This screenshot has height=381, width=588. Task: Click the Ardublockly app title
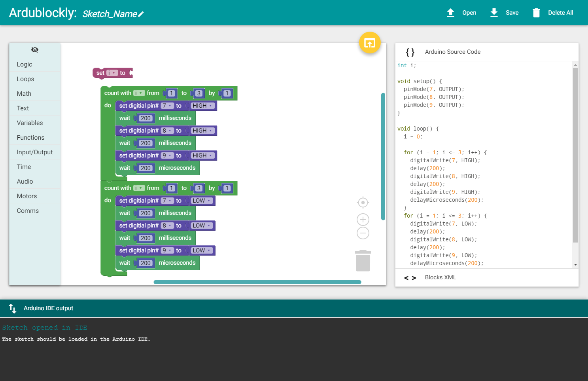point(43,13)
